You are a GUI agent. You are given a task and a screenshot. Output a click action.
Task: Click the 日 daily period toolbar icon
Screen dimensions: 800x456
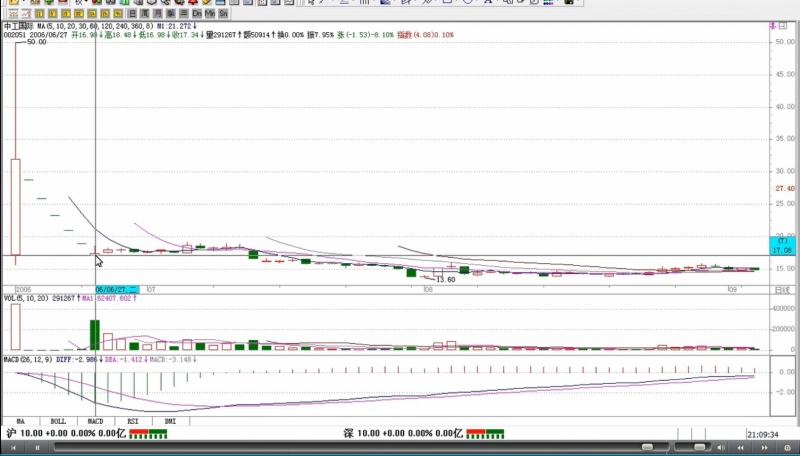(x=133, y=14)
